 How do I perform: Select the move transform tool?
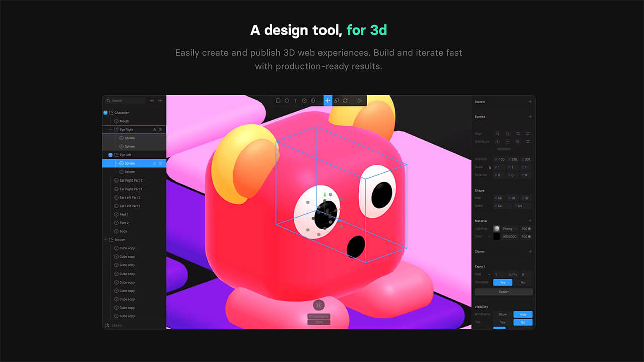click(328, 101)
